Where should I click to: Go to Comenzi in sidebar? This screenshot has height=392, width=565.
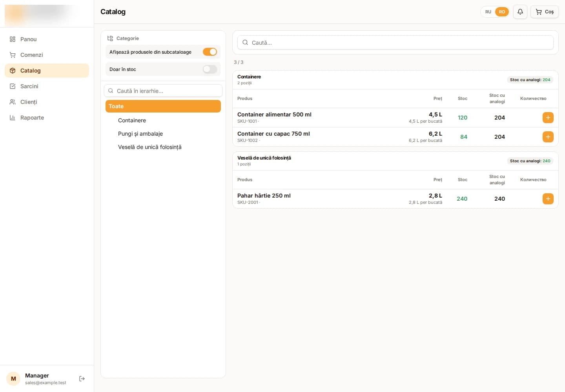[47, 55]
